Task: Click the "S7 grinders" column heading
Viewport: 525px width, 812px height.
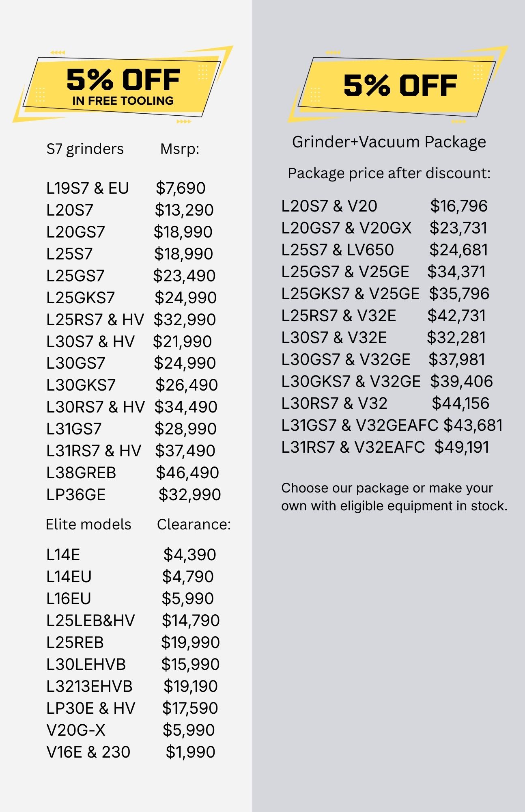Action: point(85,149)
